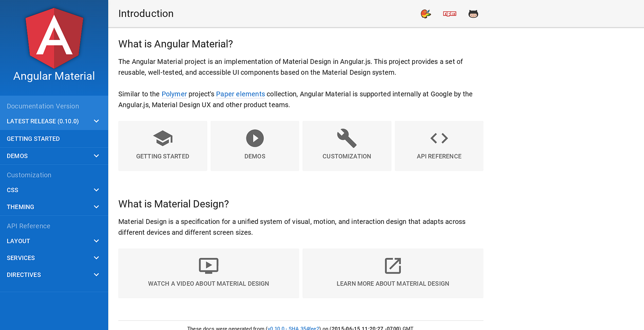Expand the Demos sidebar chevron

[96, 156]
